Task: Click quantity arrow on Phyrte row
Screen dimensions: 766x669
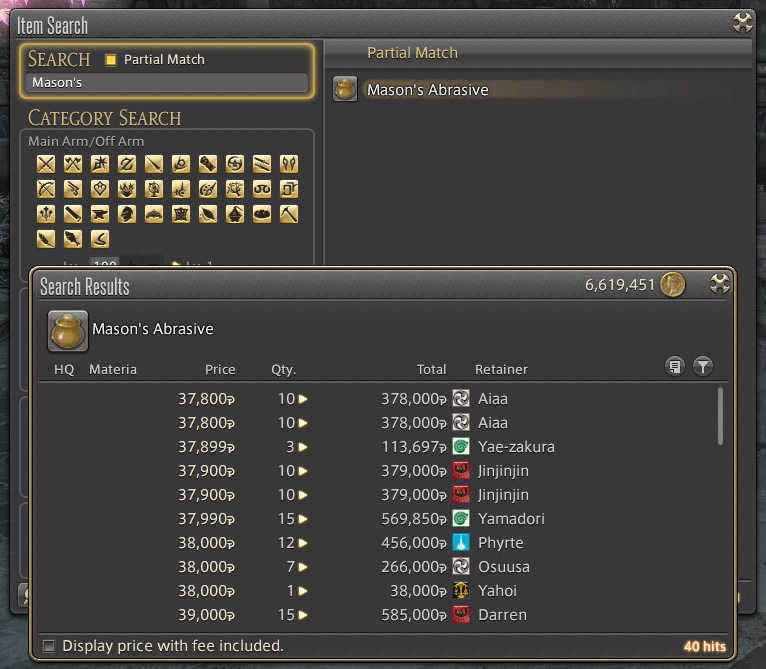Action: pyautogui.click(x=303, y=542)
